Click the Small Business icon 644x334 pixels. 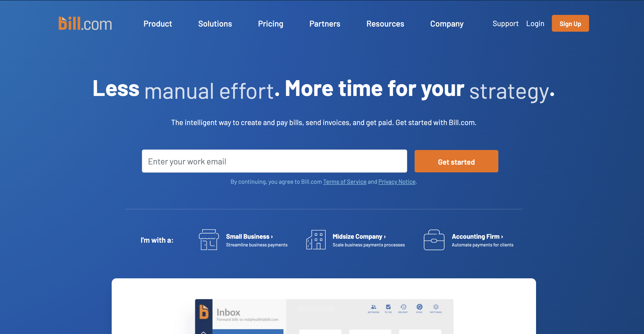[209, 239]
